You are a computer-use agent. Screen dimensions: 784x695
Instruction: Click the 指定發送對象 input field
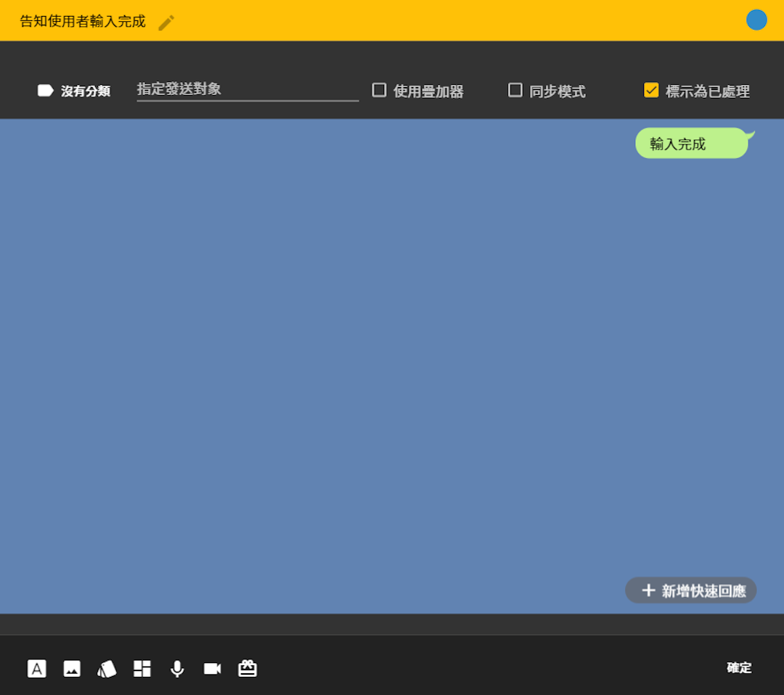click(248, 90)
